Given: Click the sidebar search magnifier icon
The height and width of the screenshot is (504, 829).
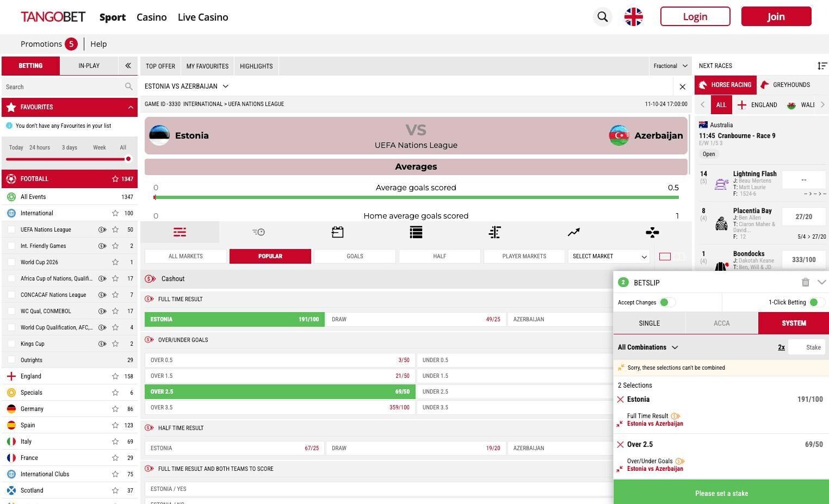Looking at the screenshot, I should [128, 86].
